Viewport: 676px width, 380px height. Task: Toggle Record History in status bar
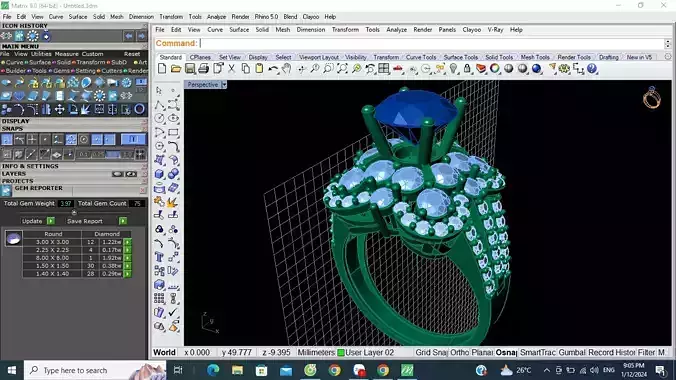click(612, 352)
